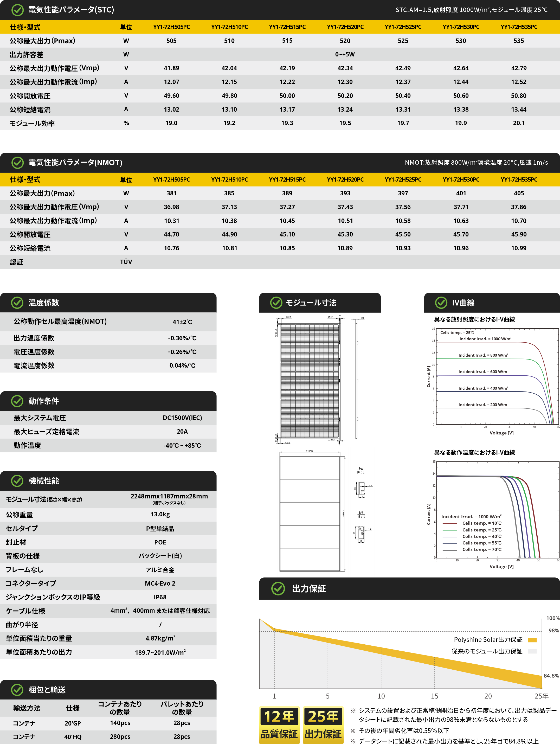This screenshot has width=560, height=744.
Task: Click the TÜV certification entry
Action: [x=126, y=262]
